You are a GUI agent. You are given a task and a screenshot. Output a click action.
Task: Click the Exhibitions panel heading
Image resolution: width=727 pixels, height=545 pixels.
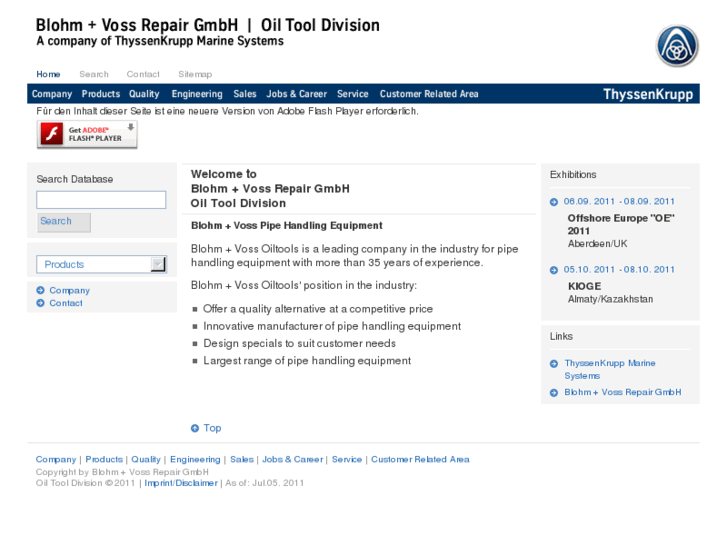(x=573, y=175)
